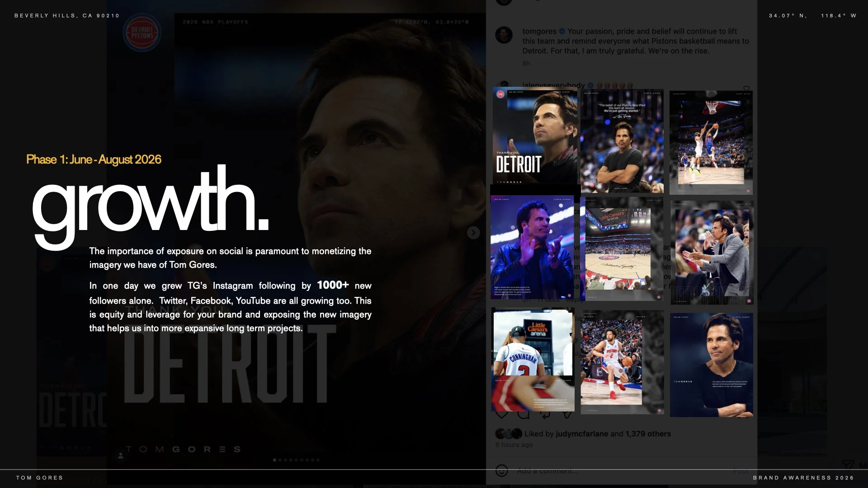This screenshot has width=868, height=488.
Task: Click the large DETROIT wordmark on the post
Action: (x=230, y=364)
